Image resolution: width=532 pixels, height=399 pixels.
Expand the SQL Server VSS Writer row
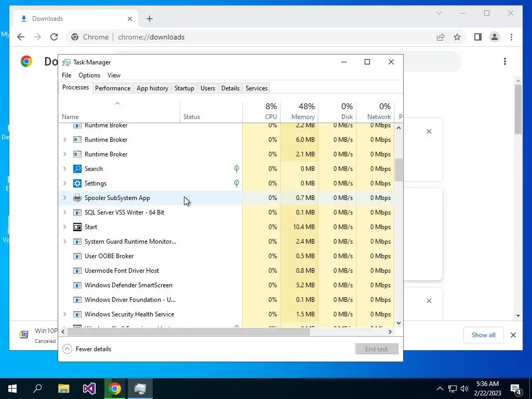65,212
